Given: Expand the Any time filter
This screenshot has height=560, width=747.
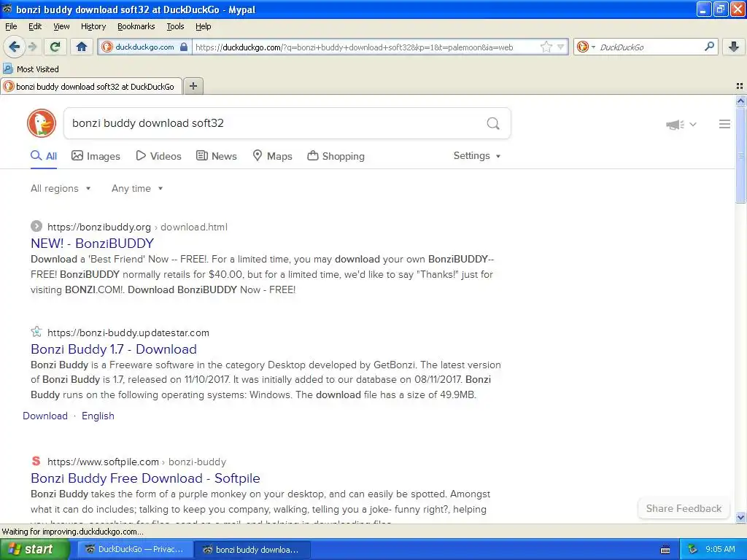Looking at the screenshot, I should 137,189.
